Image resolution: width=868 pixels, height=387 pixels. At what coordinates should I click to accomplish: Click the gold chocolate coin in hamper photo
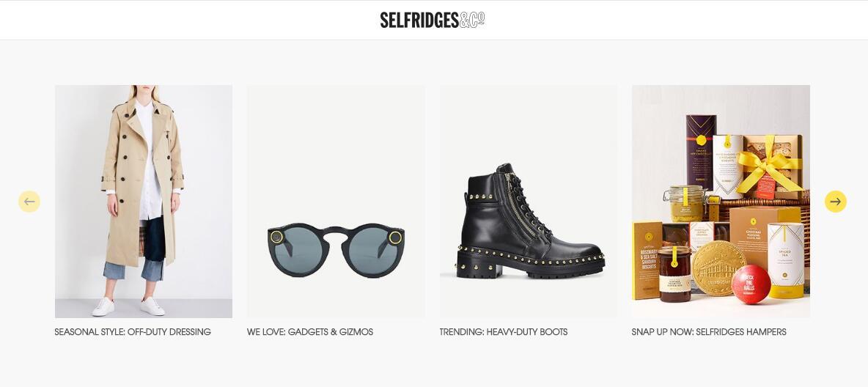[x=718, y=268]
